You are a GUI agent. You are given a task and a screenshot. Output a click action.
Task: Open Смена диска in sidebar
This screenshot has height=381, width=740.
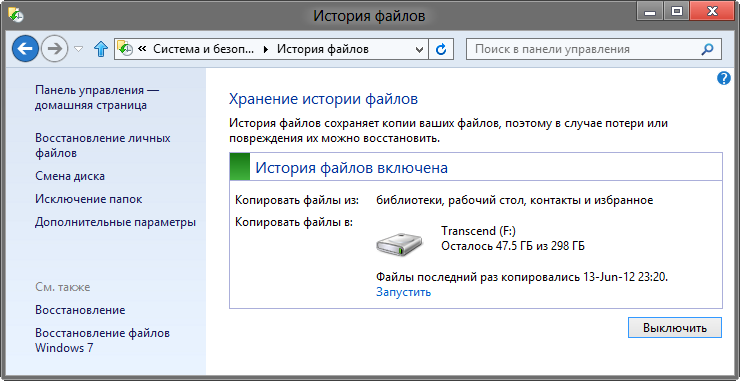click(70, 176)
